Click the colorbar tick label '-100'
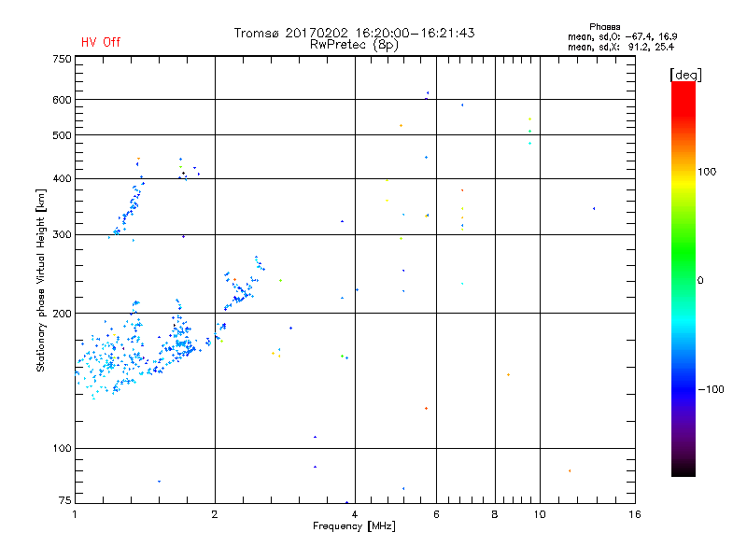This screenshot has width=747, height=560. click(x=711, y=389)
